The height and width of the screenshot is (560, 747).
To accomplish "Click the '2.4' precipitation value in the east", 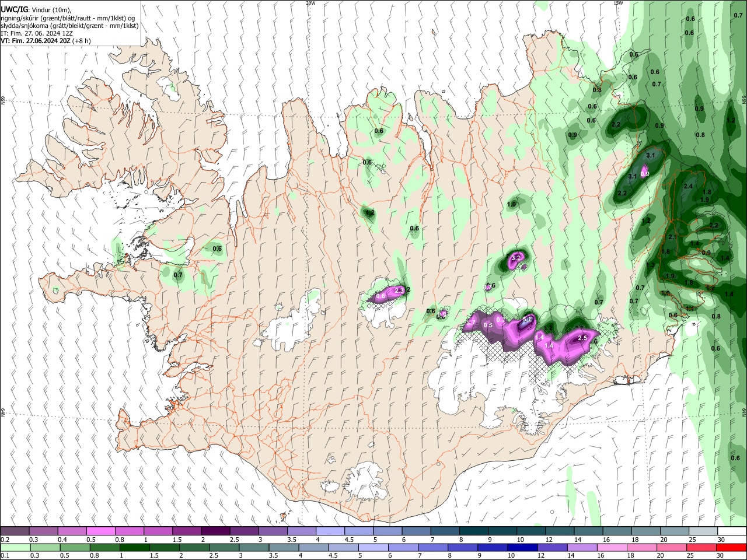I will (x=687, y=187).
